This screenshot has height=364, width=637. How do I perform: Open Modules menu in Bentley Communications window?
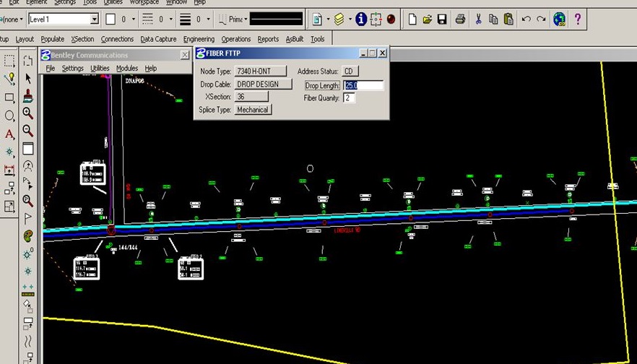coord(127,68)
